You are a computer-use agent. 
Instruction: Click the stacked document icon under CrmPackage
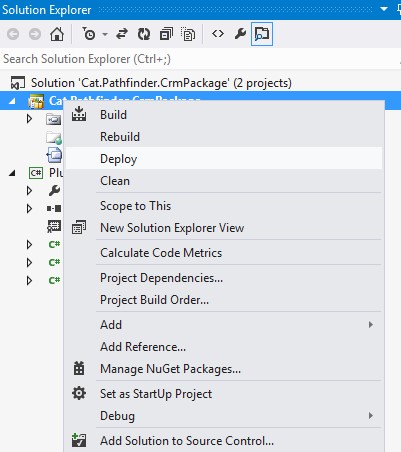[x=54, y=155]
